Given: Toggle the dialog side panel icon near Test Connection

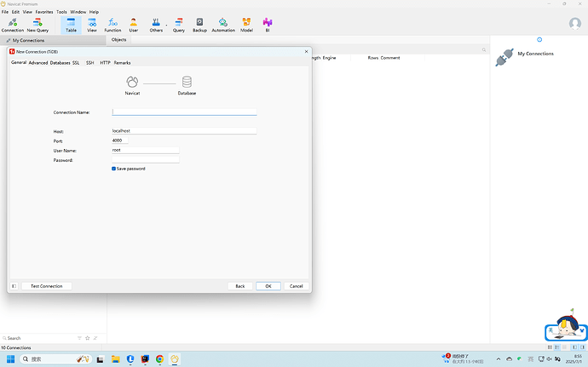Looking at the screenshot, I should coord(14,286).
